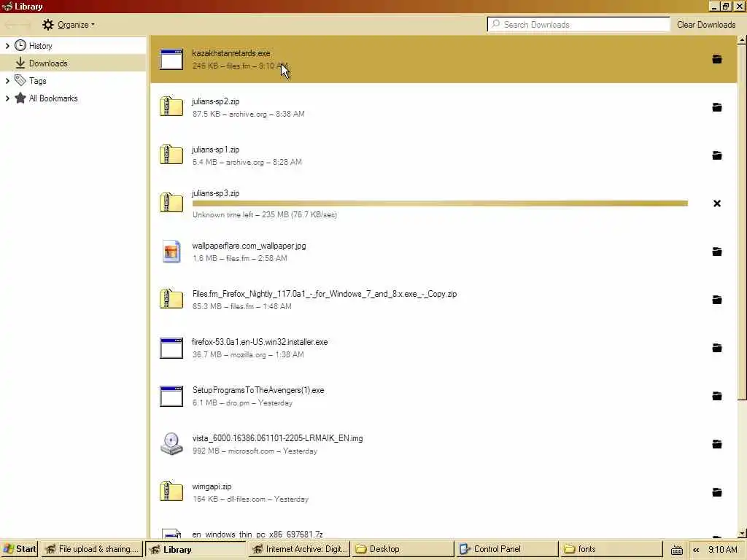Viewport: 747px width, 560px height.
Task: Click the SetupProgramsToTheAvengers exe icon
Action: (x=171, y=396)
